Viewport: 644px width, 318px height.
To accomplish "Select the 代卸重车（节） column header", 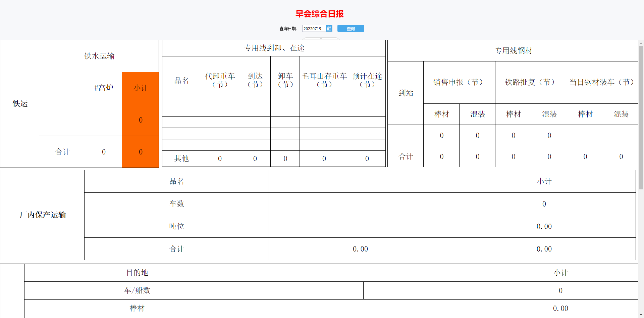I will (220, 81).
